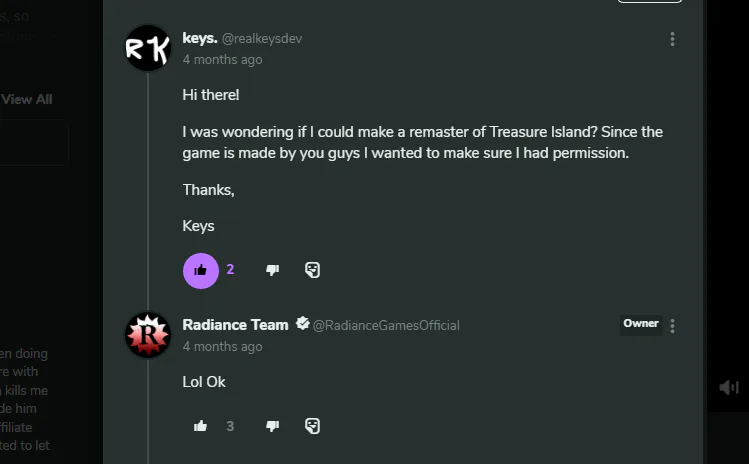Click the Radiance Team verified badge
The height and width of the screenshot is (464, 749).
[x=301, y=324]
